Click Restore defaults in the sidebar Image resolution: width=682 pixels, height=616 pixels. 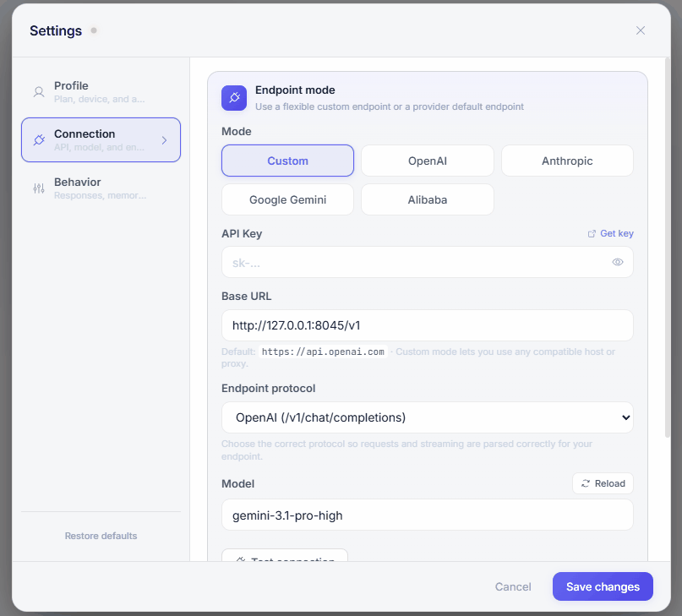(x=101, y=536)
